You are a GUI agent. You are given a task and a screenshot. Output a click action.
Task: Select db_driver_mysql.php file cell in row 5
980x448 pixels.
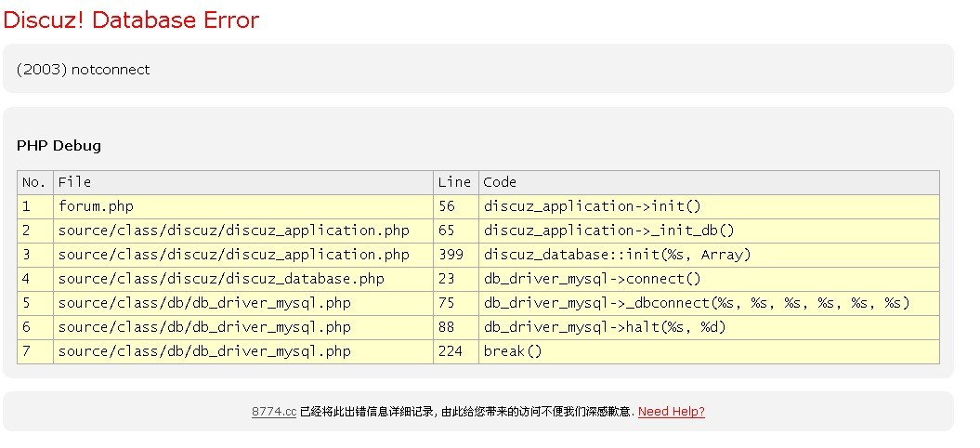point(243,303)
